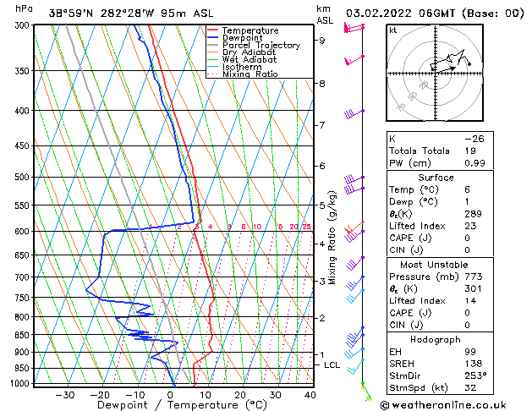Click the surface Temp (°C) value 6
The height and width of the screenshot is (411, 532).
point(468,189)
